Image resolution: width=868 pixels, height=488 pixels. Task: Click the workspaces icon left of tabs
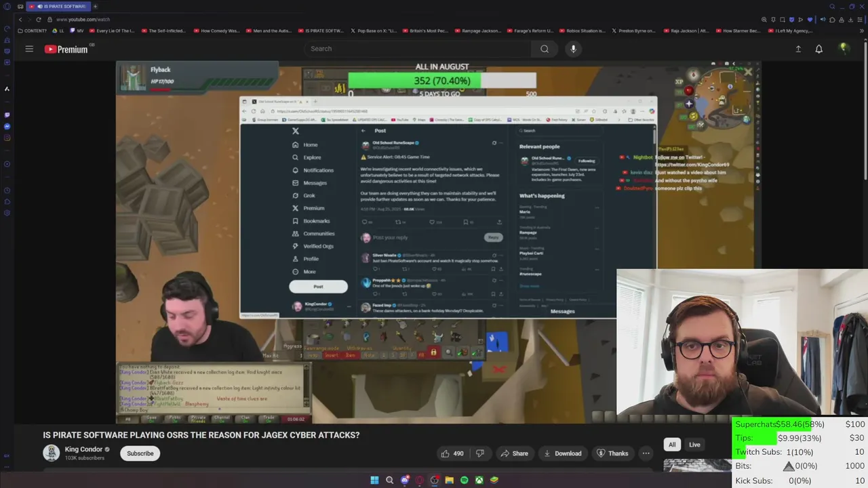tap(21, 6)
